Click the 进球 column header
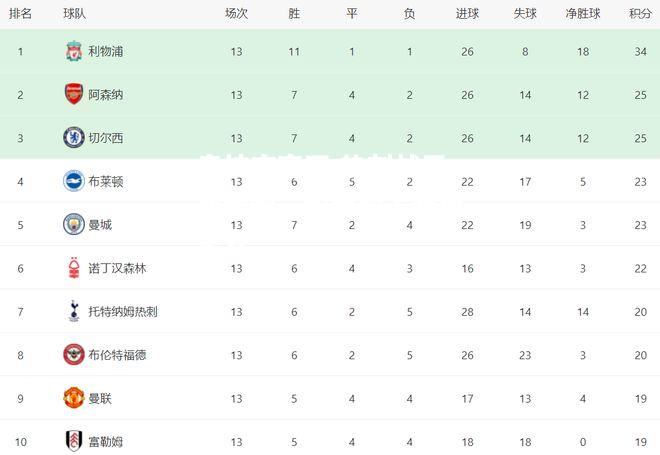This screenshot has width=660, height=455. click(x=467, y=14)
